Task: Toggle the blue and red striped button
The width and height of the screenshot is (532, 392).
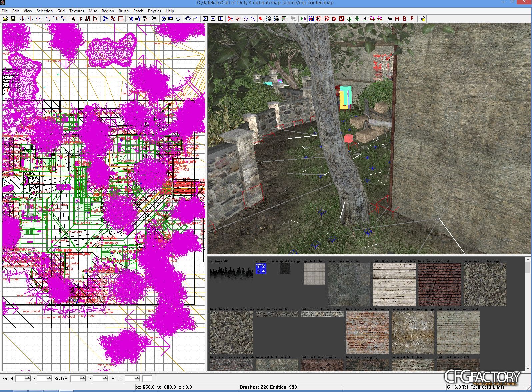Action: tap(311, 19)
